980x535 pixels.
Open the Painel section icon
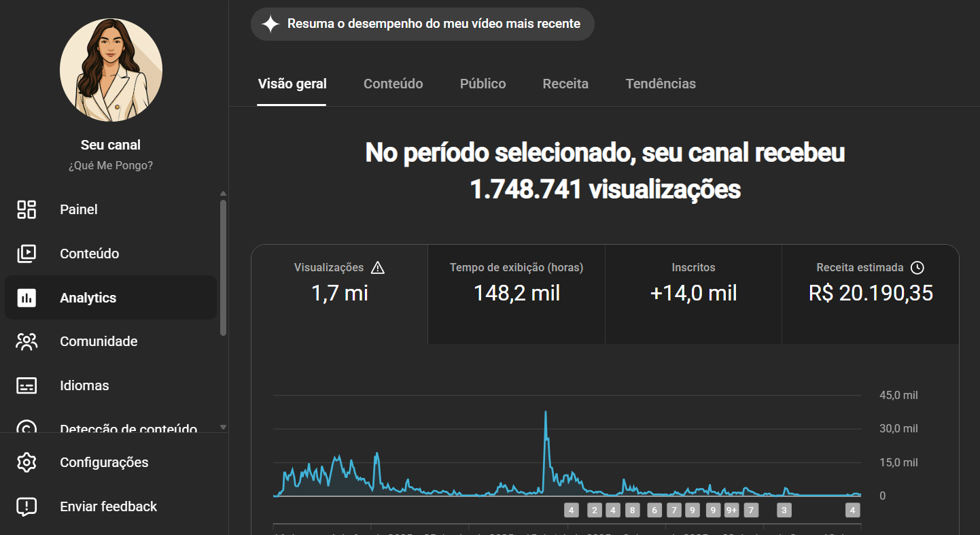27,209
